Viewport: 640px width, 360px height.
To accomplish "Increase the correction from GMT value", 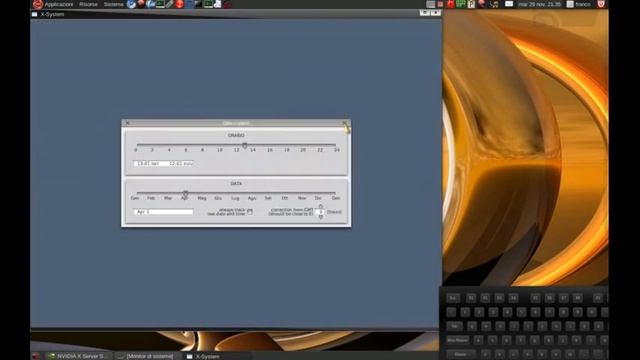I will (x=321, y=207).
